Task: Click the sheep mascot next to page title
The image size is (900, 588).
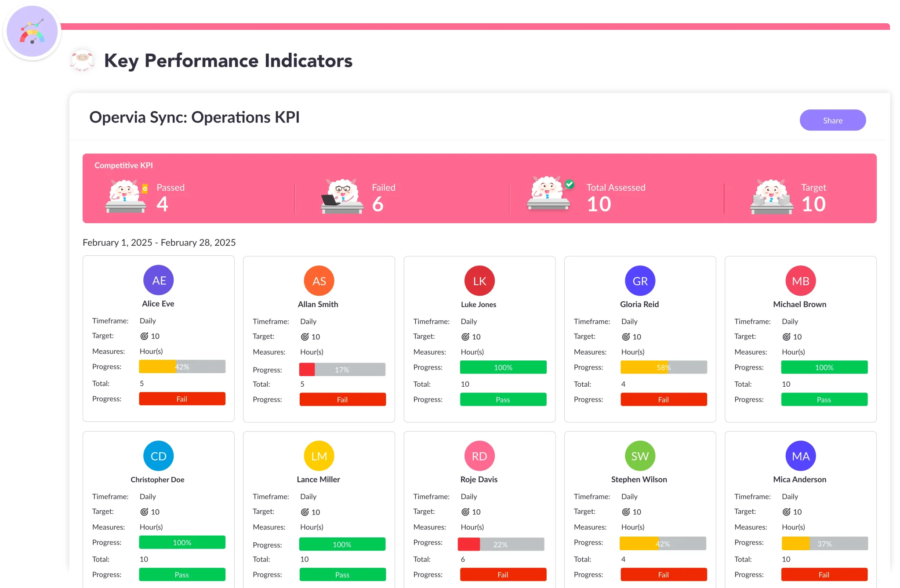Action: 82,60
